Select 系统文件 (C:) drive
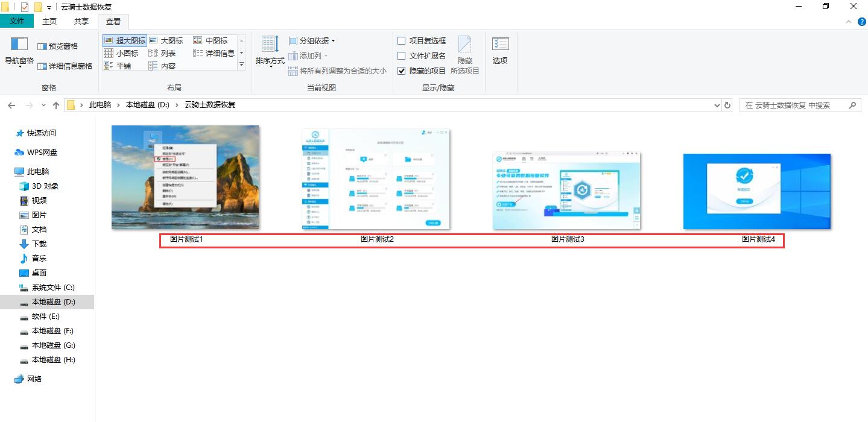This screenshot has height=422, width=868. click(47, 287)
